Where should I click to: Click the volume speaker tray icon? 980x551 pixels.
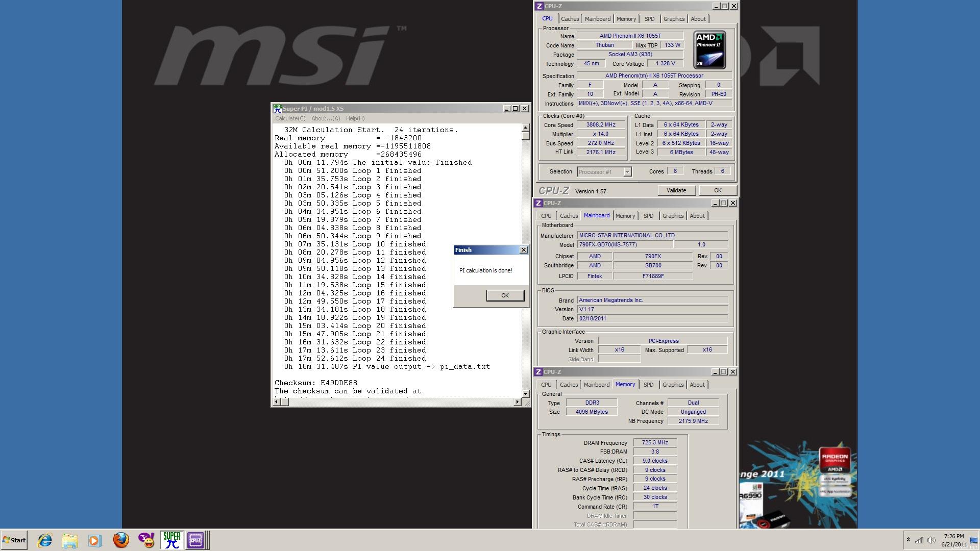(x=931, y=540)
